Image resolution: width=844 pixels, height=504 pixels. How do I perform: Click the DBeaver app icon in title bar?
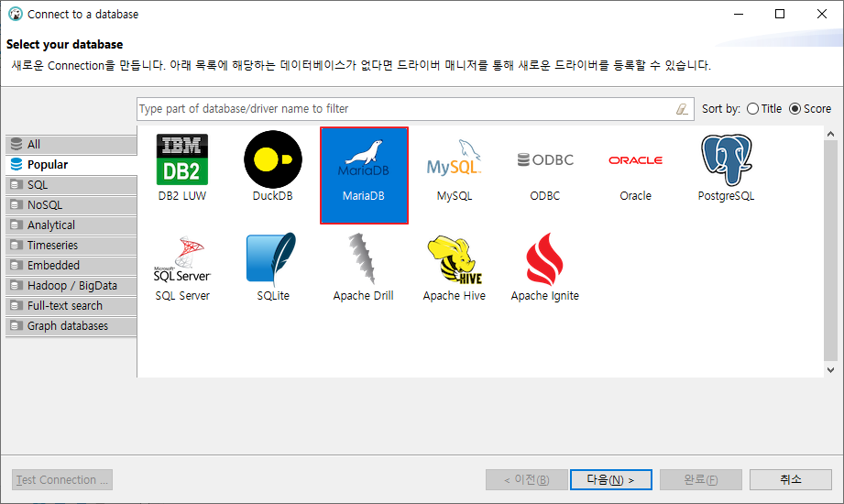click(x=15, y=14)
